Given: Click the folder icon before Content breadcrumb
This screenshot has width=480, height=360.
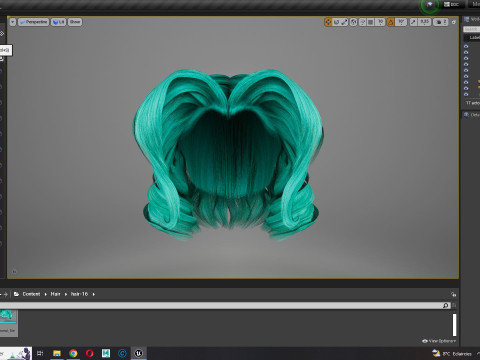Looking at the screenshot, I should (x=16, y=294).
